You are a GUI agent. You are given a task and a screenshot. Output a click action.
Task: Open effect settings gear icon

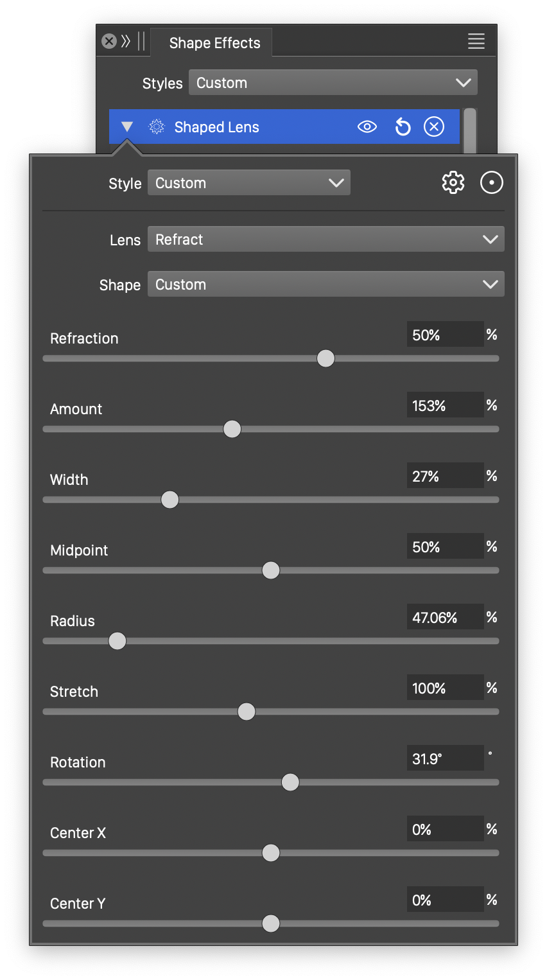click(453, 183)
